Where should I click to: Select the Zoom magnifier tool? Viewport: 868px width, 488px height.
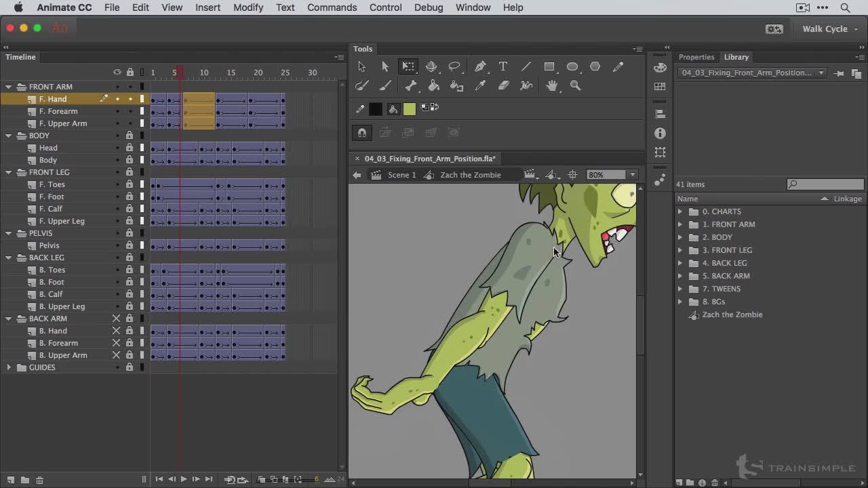(x=575, y=85)
